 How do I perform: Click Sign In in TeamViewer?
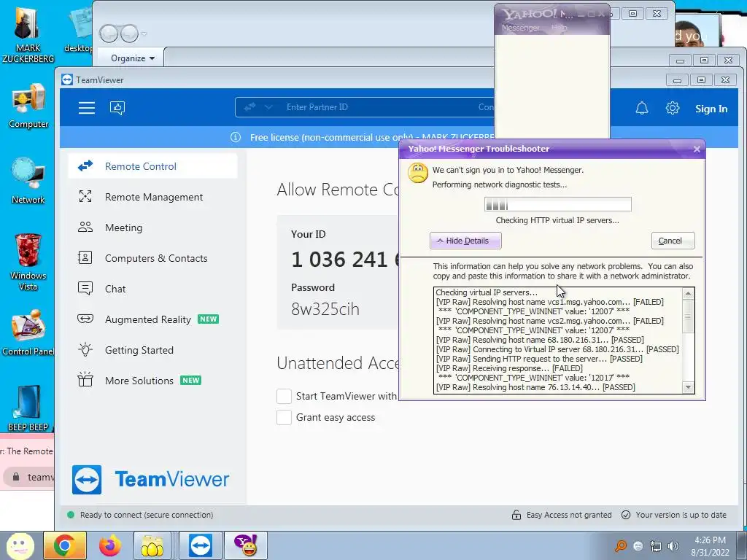(x=711, y=109)
